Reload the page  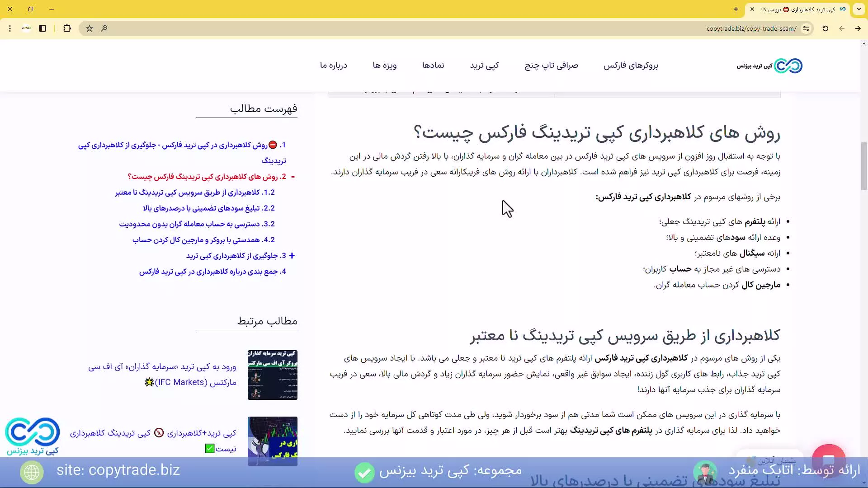[826, 28]
